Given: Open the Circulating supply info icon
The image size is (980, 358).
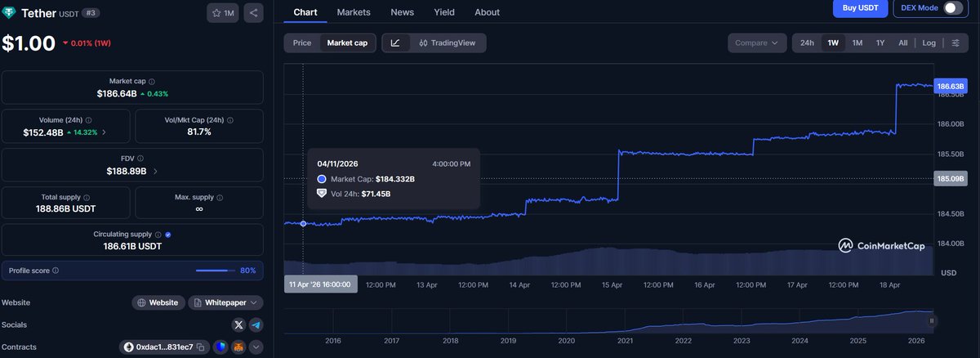Looking at the screenshot, I should tap(158, 235).
